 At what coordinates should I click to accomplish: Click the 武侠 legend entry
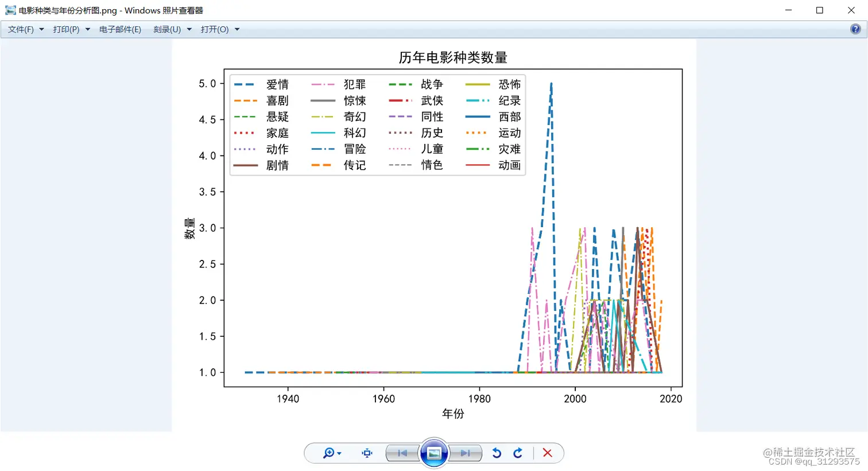416,100
